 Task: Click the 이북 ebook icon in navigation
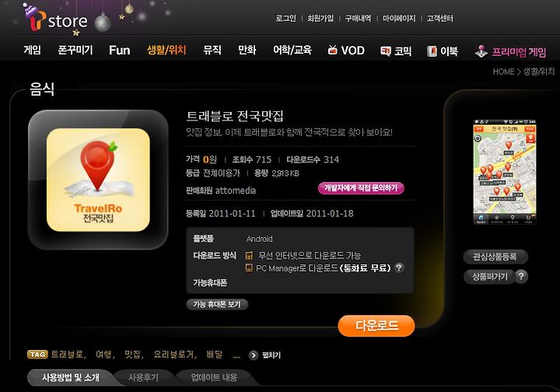pos(432,51)
